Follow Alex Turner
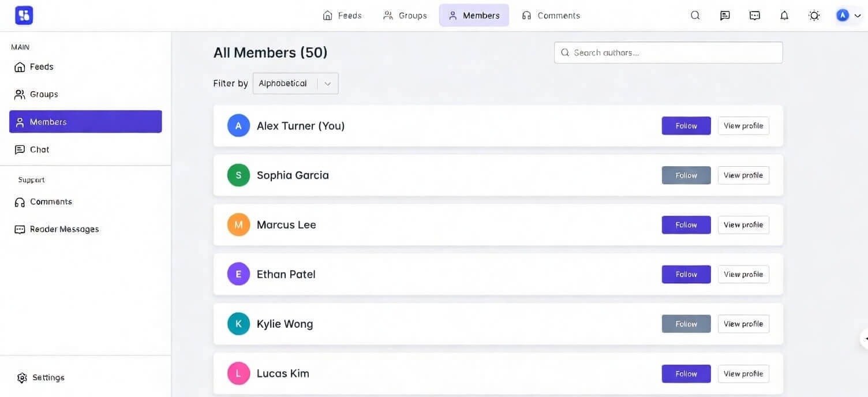The width and height of the screenshot is (868, 397). coord(686,126)
